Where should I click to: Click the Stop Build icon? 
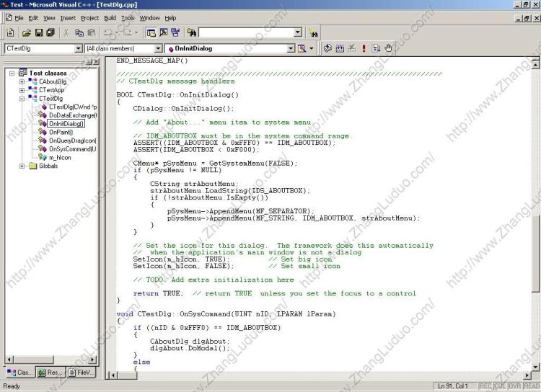[x=351, y=48]
